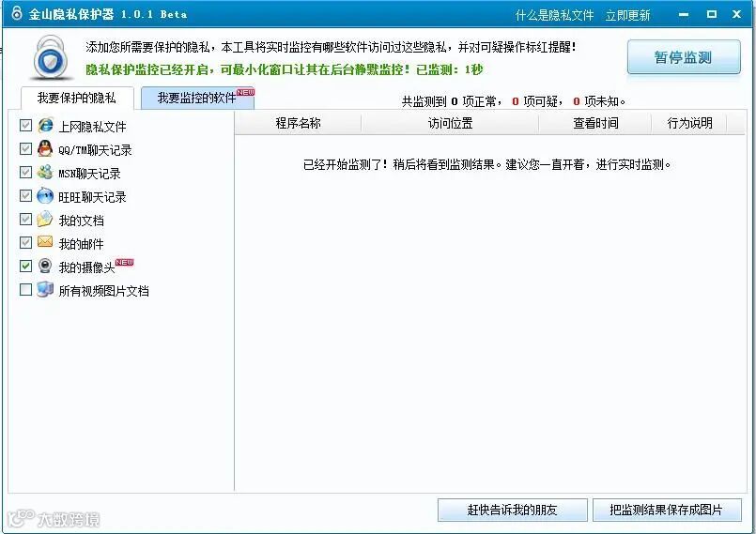Uncheck the 我的邮件 checkbox
Image resolution: width=756 pixels, height=534 pixels.
(x=25, y=242)
